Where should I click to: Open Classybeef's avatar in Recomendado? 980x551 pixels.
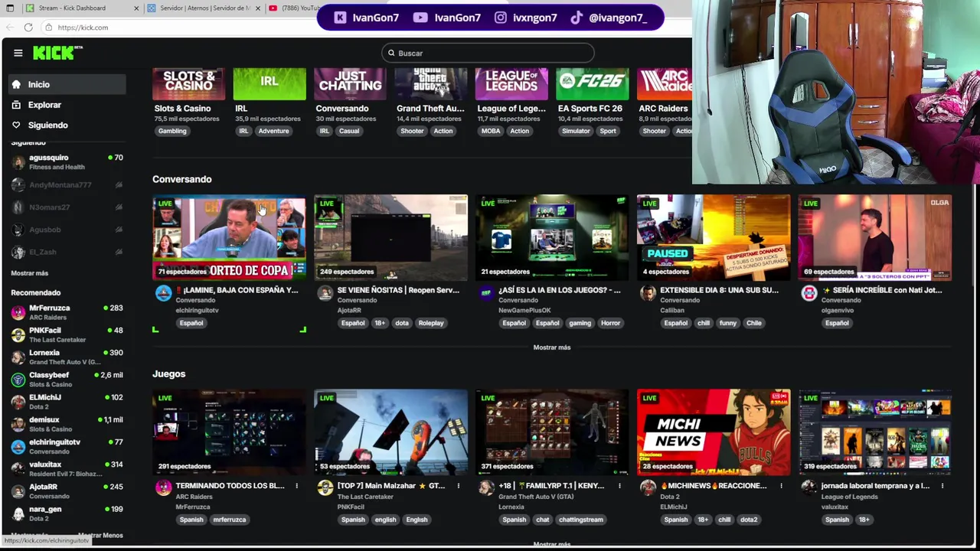(18, 380)
